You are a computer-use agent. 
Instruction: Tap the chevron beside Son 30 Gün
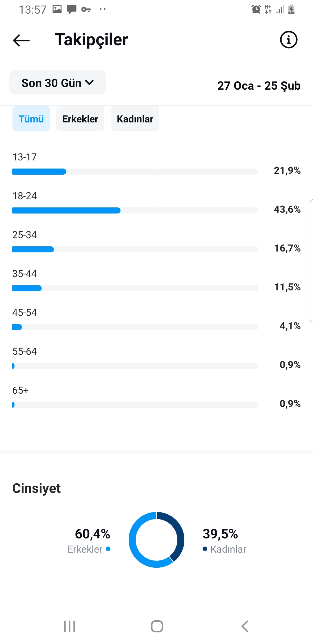point(90,83)
